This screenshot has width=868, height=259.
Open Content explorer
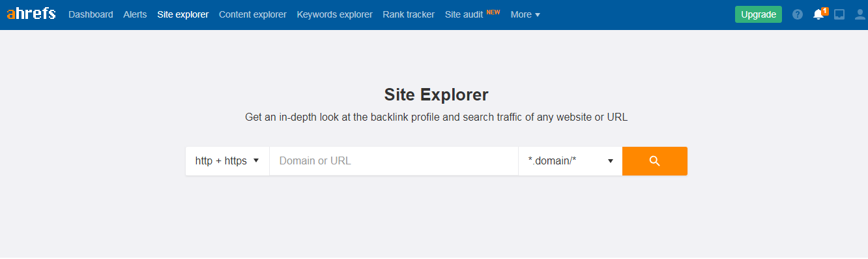(x=253, y=14)
